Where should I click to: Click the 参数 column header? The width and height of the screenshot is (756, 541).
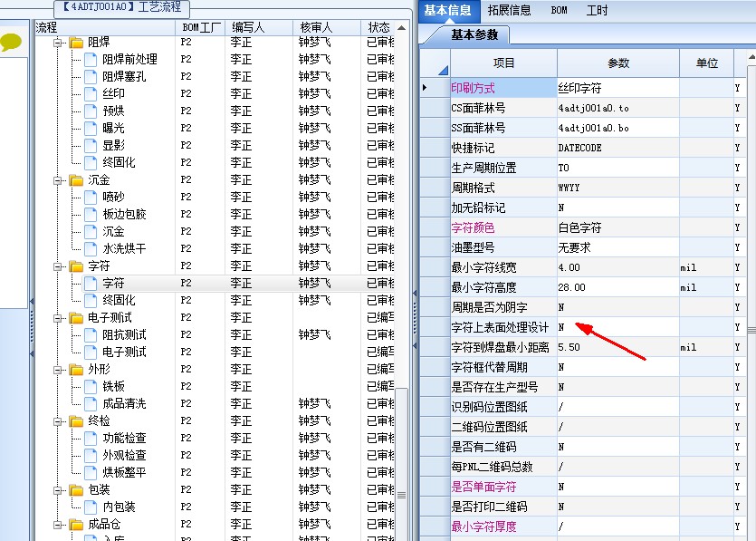(618, 63)
